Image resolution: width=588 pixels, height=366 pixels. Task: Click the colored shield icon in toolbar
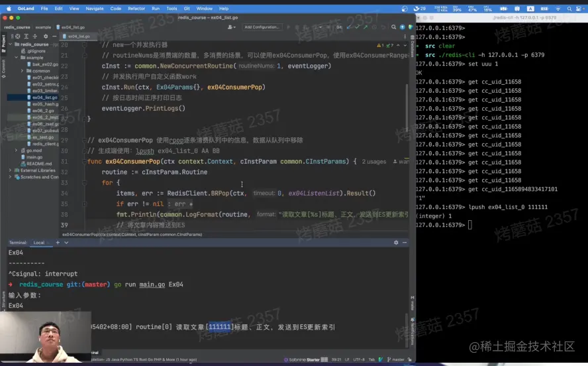(411, 27)
